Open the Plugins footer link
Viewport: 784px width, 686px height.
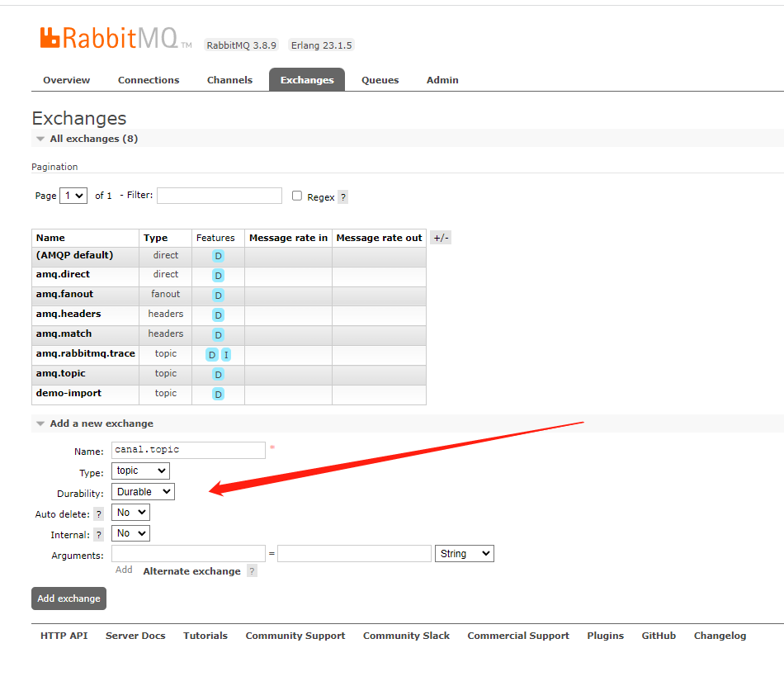pos(606,636)
